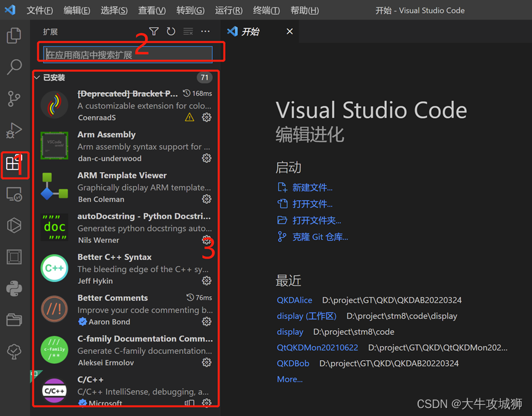The height and width of the screenshot is (416, 532).
Task: Open the Extensions view more actions menu
Action: point(205,31)
